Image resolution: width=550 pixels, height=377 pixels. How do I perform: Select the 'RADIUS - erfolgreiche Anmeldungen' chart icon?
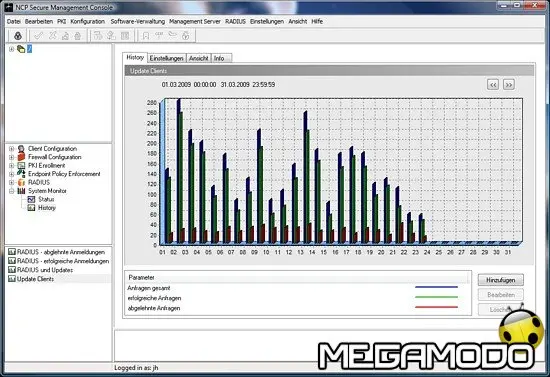click(x=12, y=261)
